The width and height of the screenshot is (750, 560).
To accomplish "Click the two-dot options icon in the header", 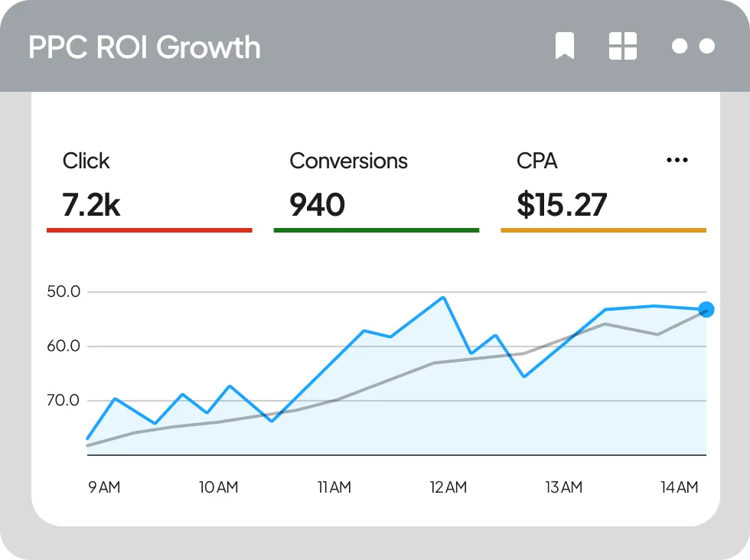I will pyautogui.click(x=693, y=47).
